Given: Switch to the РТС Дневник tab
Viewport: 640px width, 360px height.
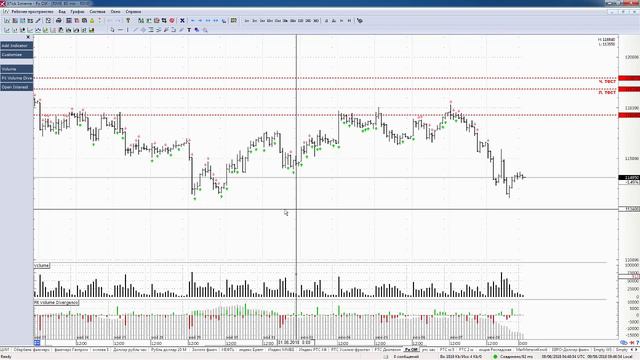Looking at the screenshot, I should coord(388,350).
